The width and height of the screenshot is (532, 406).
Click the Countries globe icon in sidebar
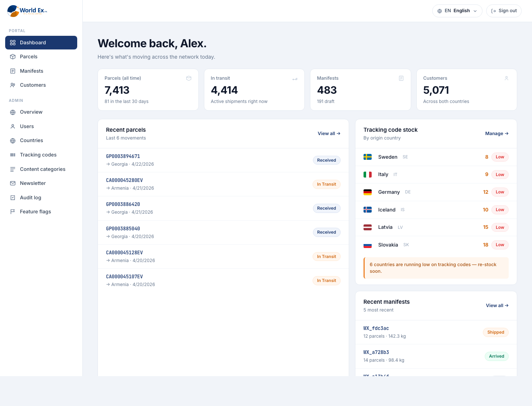coord(13,141)
